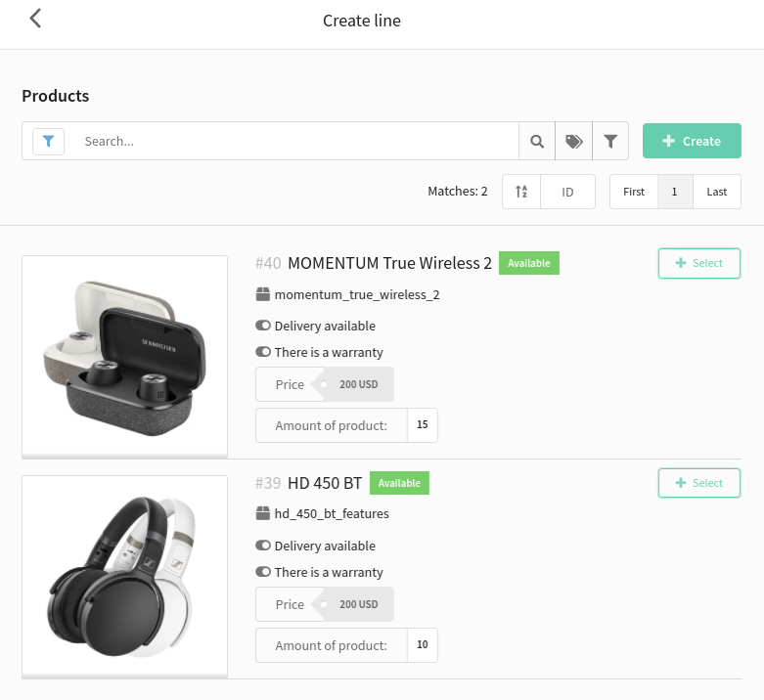Go to the Last page
This screenshot has width=764, height=700.
click(717, 192)
